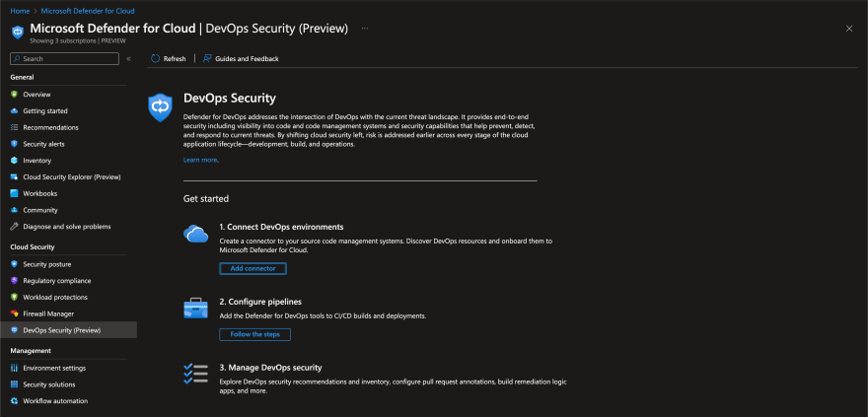Click the Overview shield icon in sidebar
The width and height of the screenshot is (868, 417).
pos(15,95)
